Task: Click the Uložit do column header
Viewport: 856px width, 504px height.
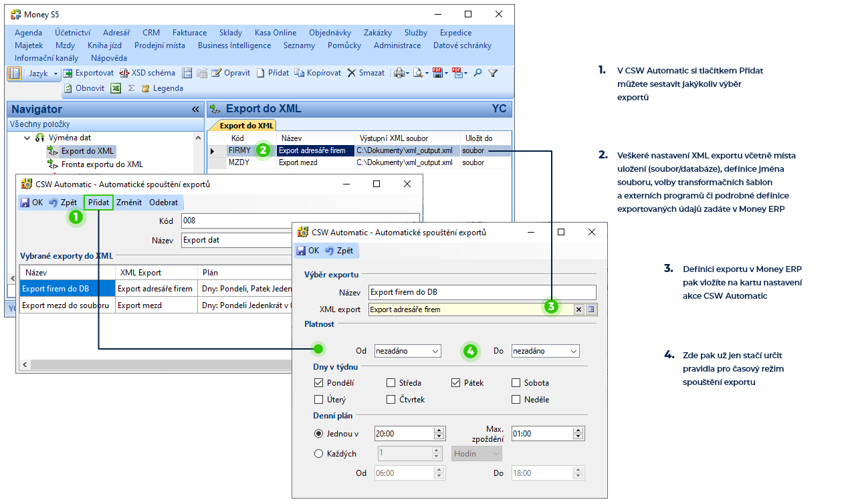Action: point(486,138)
